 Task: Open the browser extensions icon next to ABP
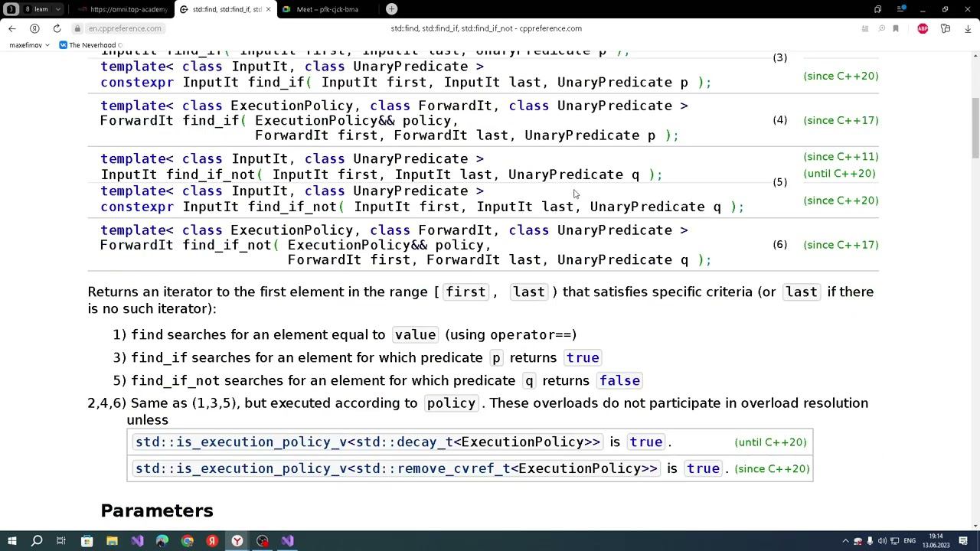[x=946, y=28]
